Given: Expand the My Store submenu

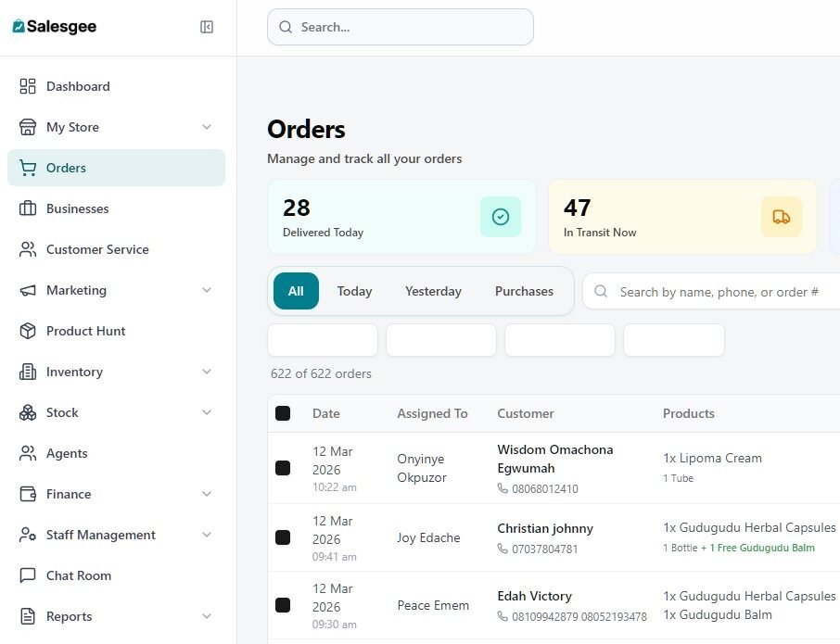Looking at the screenshot, I should [x=207, y=127].
